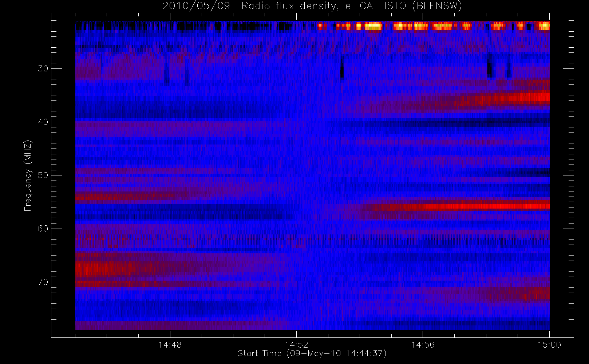Click the 14:48 time tick label
589x364 pixels.
tap(170, 345)
